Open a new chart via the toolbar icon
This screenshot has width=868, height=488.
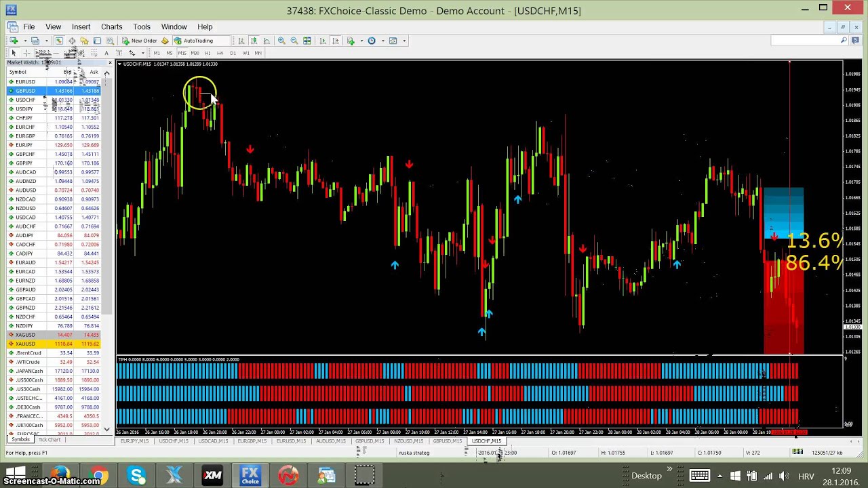click(x=14, y=41)
